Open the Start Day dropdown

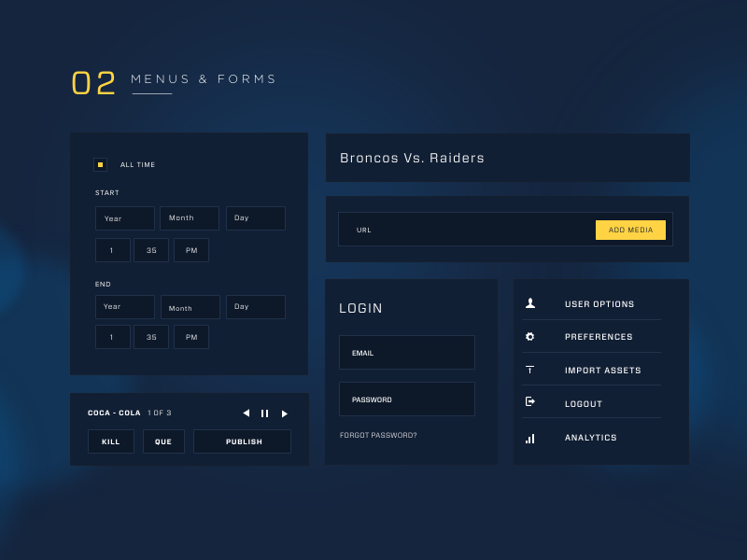(256, 218)
